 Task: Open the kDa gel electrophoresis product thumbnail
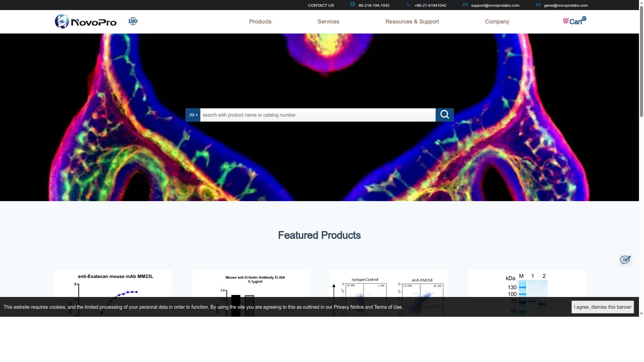(527, 293)
